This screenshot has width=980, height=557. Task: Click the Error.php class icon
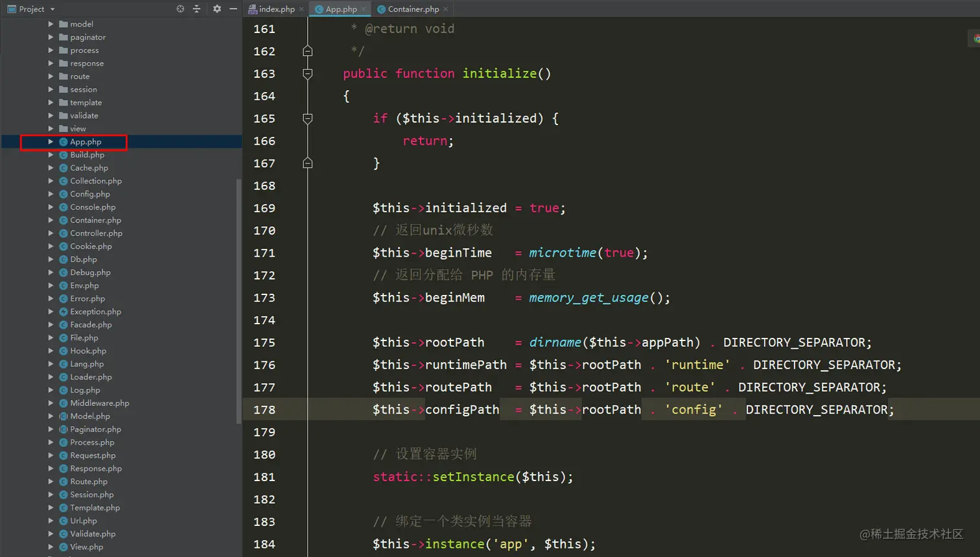click(x=64, y=298)
